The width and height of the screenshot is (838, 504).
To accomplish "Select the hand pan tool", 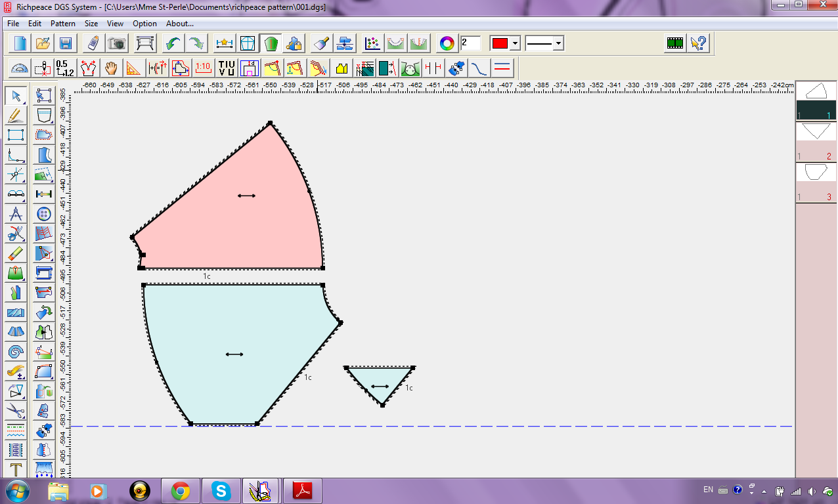I will (111, 68).
